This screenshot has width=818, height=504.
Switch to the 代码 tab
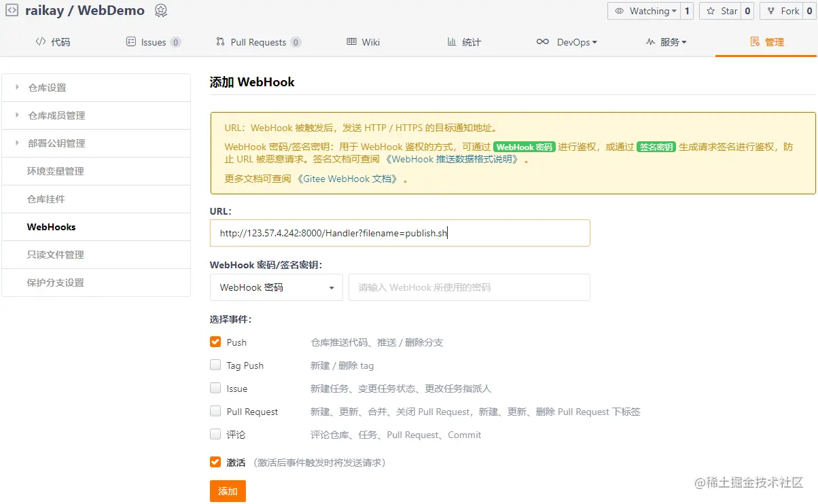(x=53, y=41)
